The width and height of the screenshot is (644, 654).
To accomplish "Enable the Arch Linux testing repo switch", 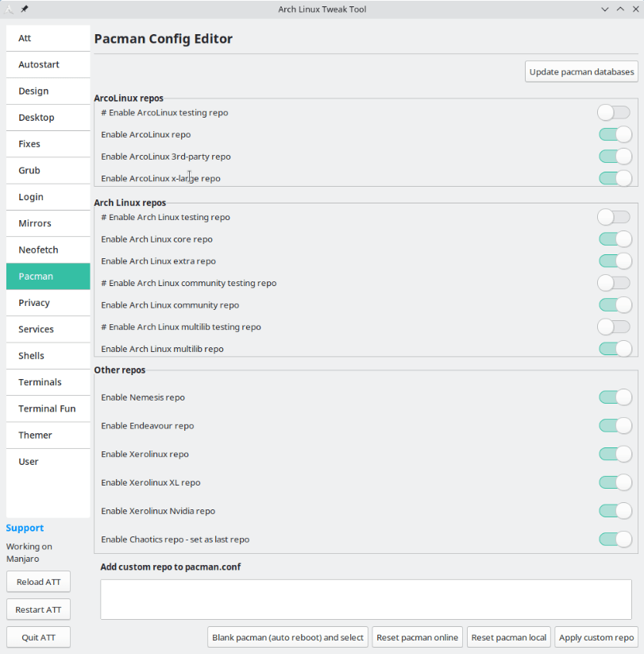I will pyautogui.click(x=614, y=217).
